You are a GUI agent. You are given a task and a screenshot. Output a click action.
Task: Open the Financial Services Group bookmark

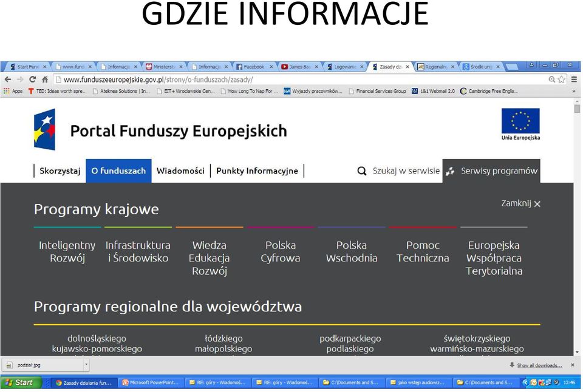pos(377,91)
